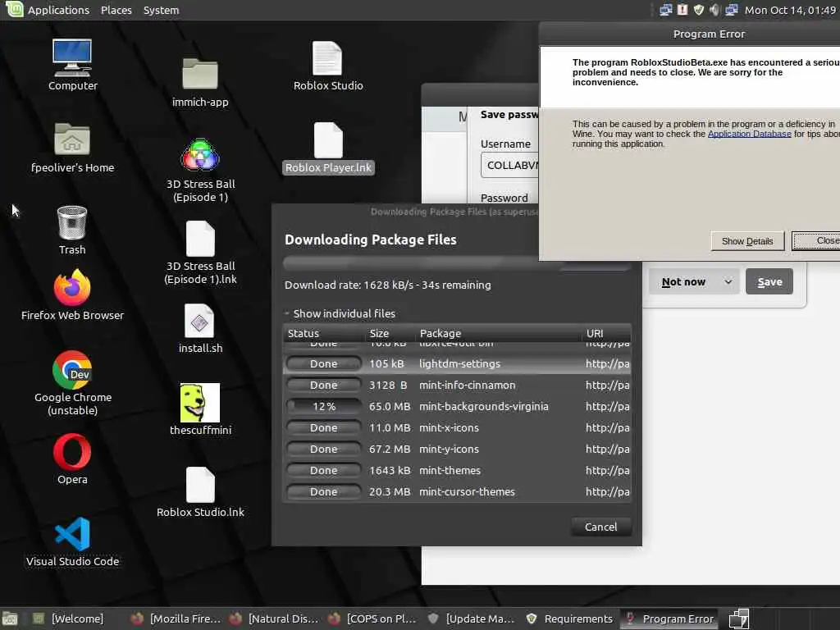Switch to the [COPS on Pl... taskbar window
840x630 pixels.
(373, 619)
